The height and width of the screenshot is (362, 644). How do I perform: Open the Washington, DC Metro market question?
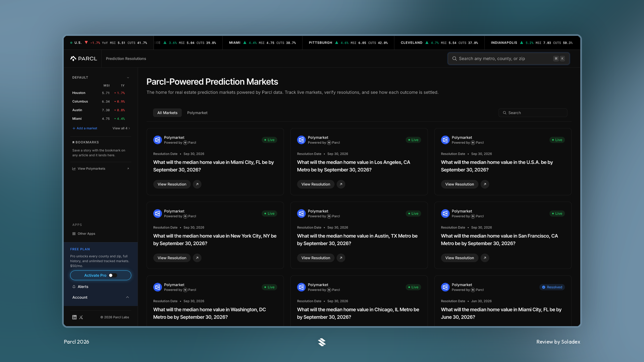pyautogui.click(x=209, y=313)
